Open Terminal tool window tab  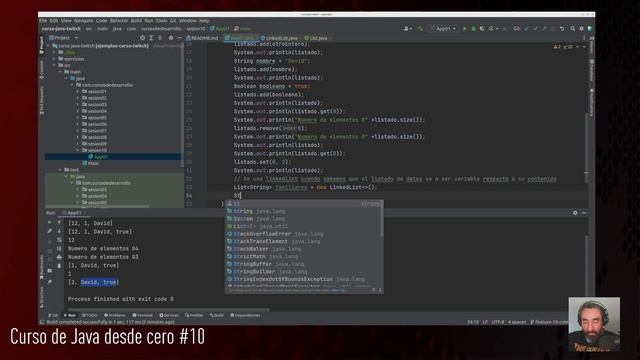click(x=142, y=315)
